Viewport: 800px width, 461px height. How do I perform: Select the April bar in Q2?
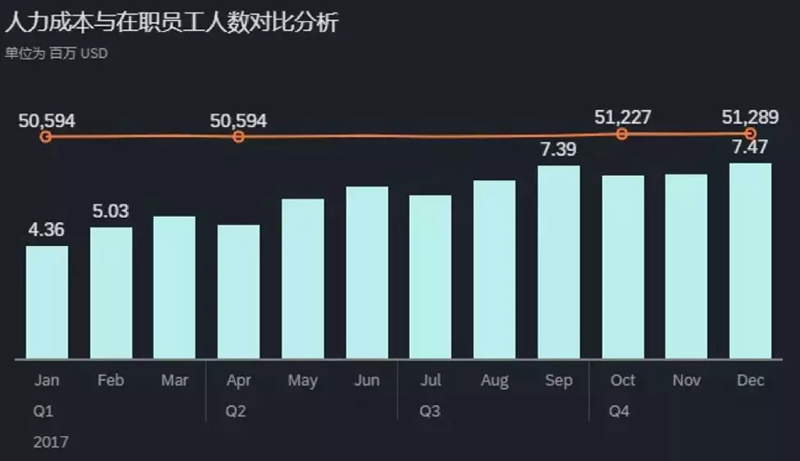click(238, 291)
